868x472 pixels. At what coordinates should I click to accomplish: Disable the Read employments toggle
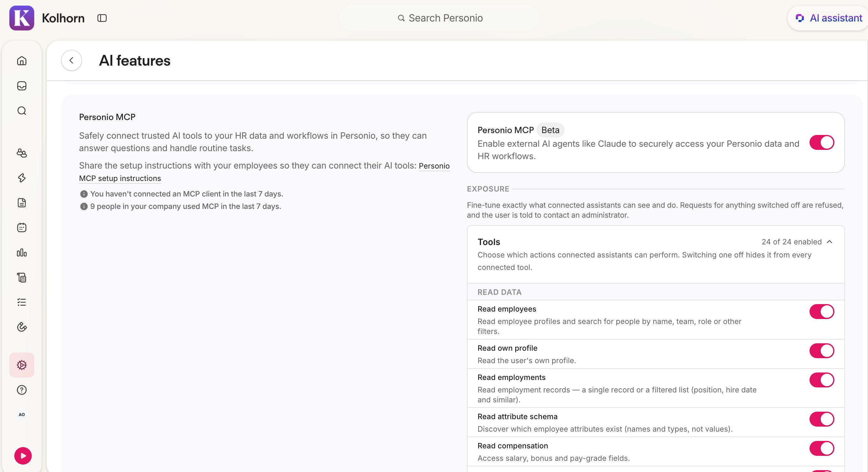(822, 380)
